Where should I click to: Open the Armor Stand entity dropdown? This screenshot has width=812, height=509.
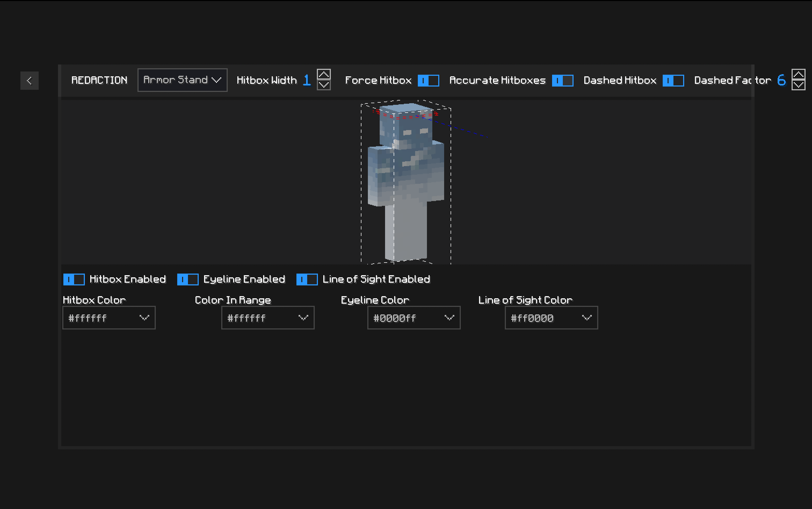182,80
